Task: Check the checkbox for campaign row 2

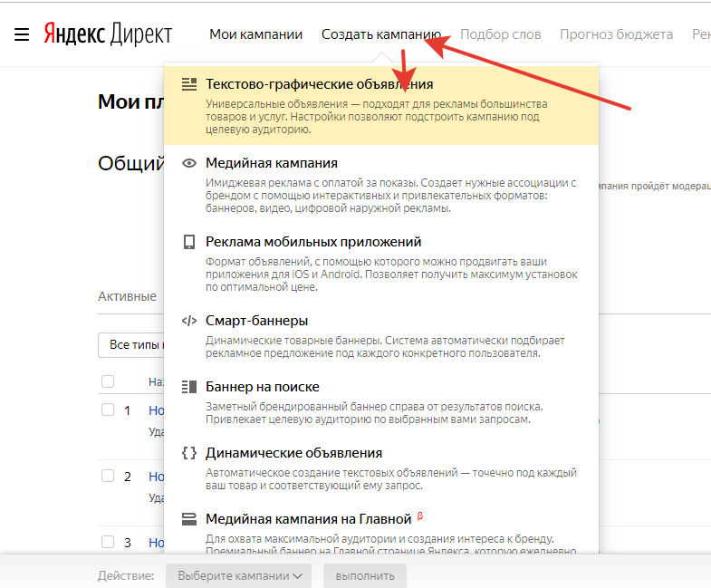Action: point(108,476)
